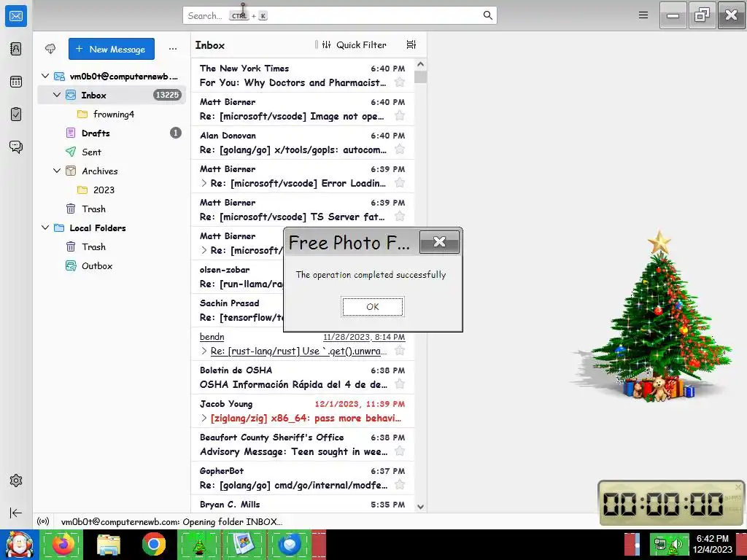Toggle the Quick Filter bar

click(x=355, y=44)
